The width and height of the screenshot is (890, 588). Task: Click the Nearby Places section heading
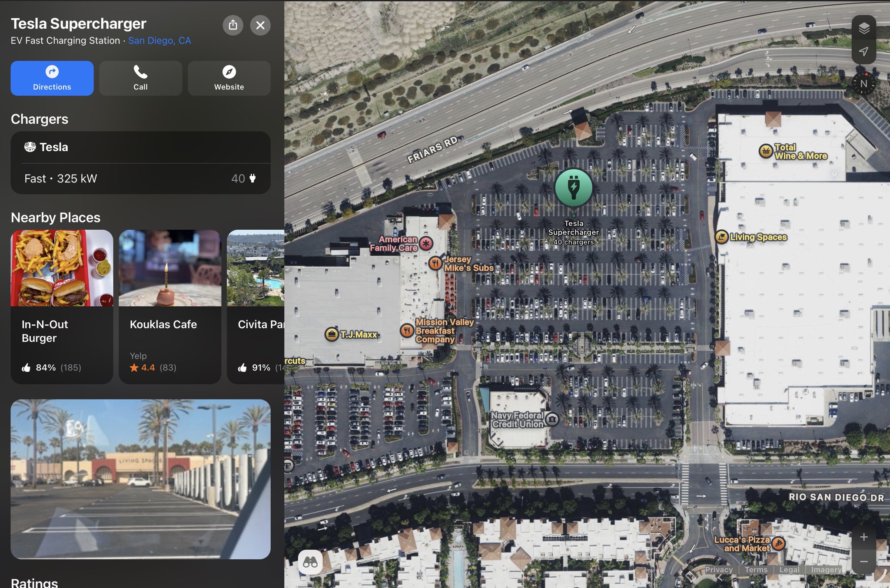click(56, 218)
